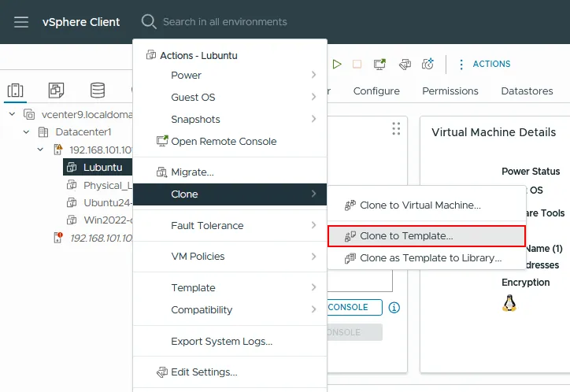Select the Win2022 VM in tree

[x=108, y=220]
